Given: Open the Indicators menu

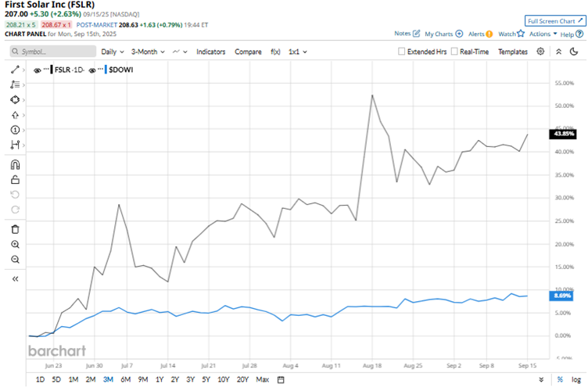Looking at the screenshot, I should (211, 52).
